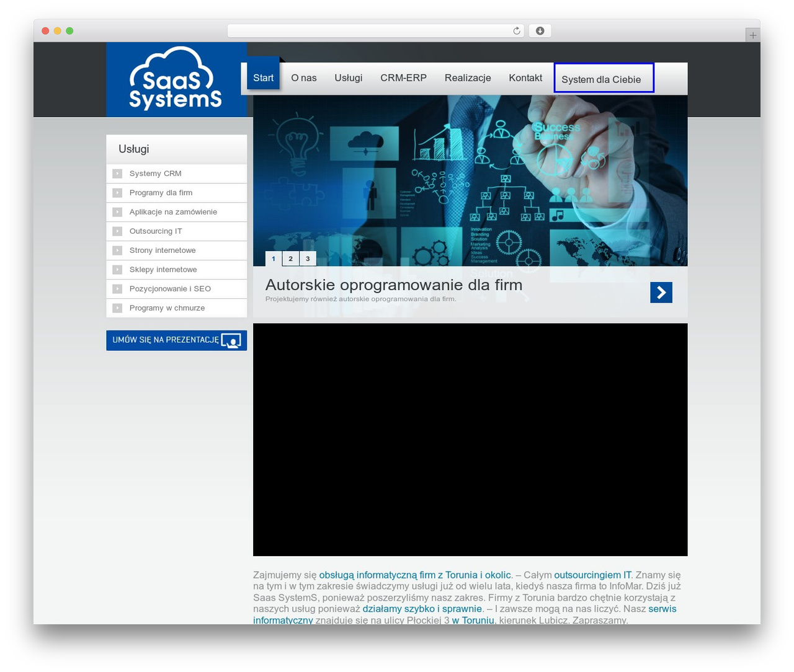Click the arrow icon beside Aplikacje na zamówienie

[117, 212]
